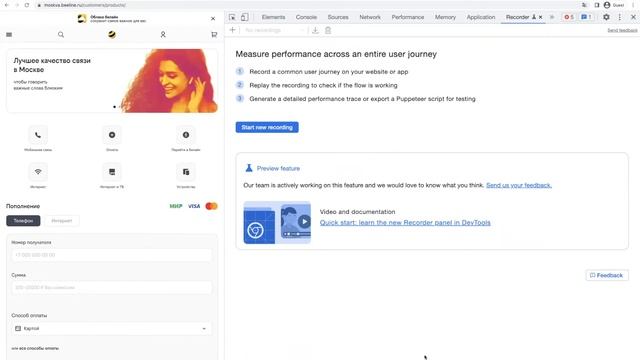Switch to the Memory tab
This screenshot has width=640, height=360.
pos(445,17)
